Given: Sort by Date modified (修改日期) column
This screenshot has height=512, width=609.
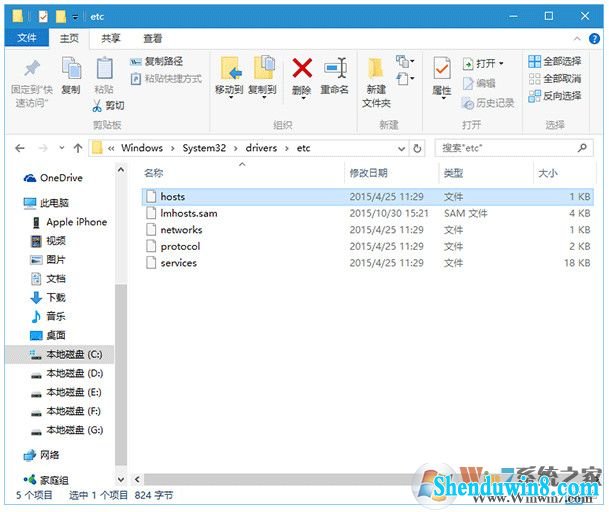Looking at the screenshot, I should tap(369, 173).
